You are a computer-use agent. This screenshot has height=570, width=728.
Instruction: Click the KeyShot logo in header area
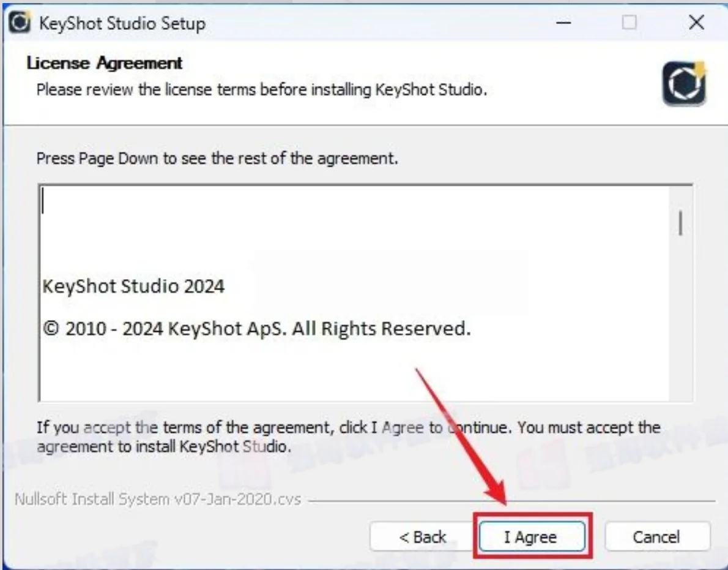click(x=684, y=83)
